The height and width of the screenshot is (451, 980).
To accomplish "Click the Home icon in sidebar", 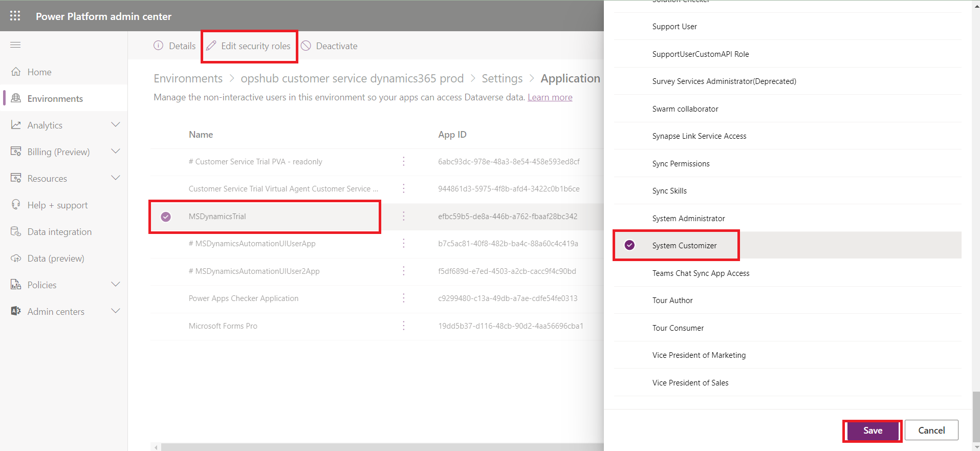I will (16, 72).
